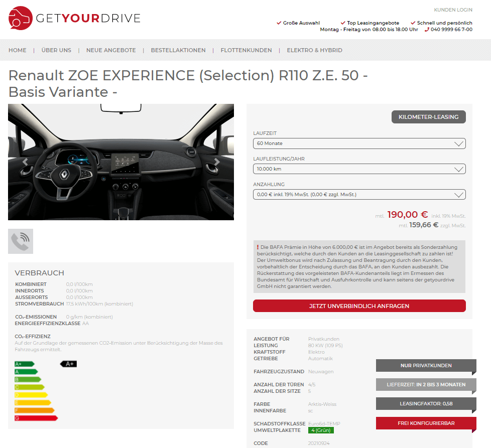Click the orange F efficiency bar
Viewport: 491px width, 448px height.
click(x=35, y=410)
